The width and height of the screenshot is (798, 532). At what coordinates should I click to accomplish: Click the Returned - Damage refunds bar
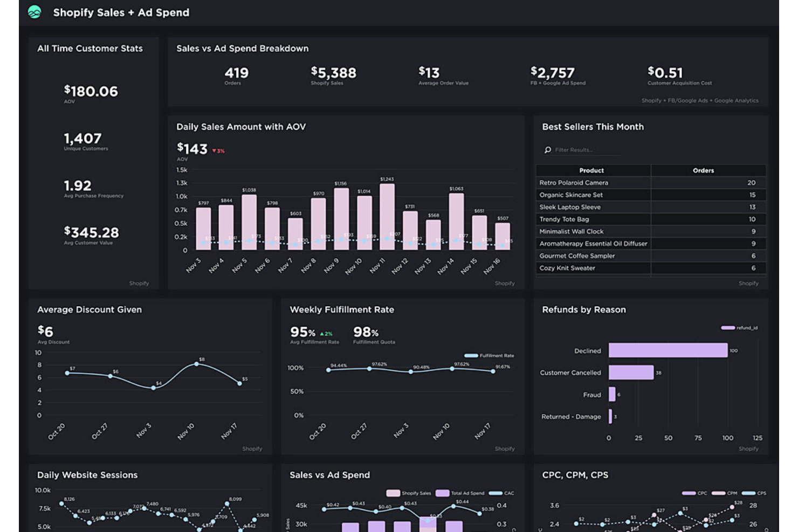[610, 416]
